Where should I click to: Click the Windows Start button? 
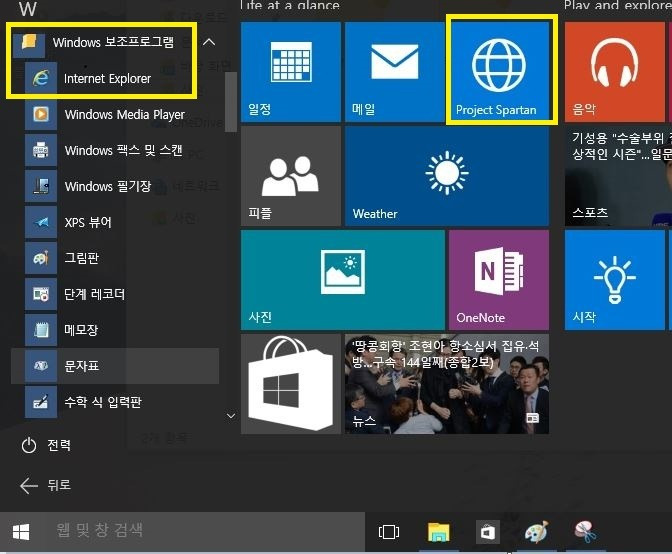click(21, 532)
